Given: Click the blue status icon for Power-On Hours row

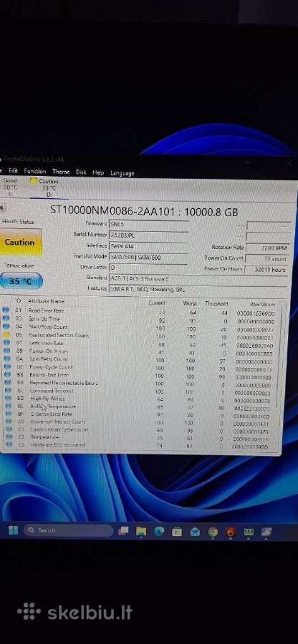Looking at the screenshot, I should [x=6, y=351].
